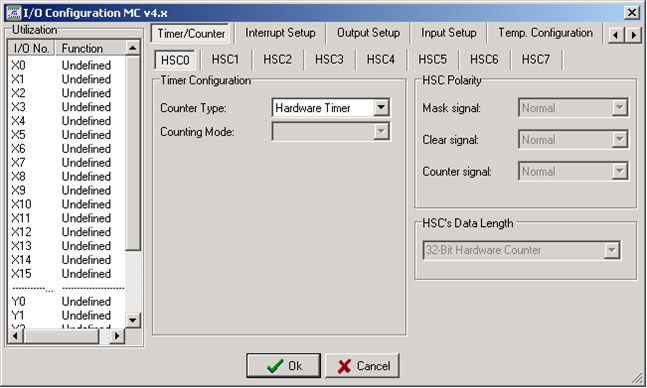Select the X13 row in Utilization list
The height and width of the screenshot is (388, 647).
click(x=66, y=246)
